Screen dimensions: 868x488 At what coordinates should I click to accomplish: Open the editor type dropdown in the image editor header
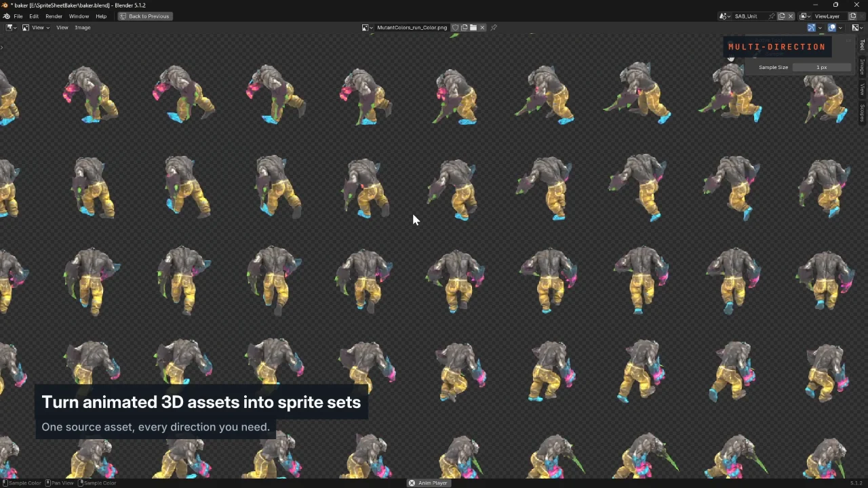click(11, 28)
